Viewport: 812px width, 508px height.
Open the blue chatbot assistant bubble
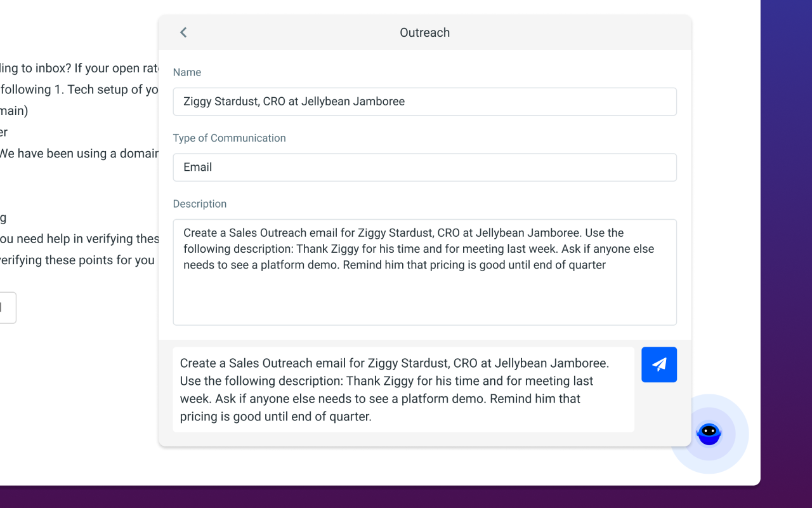click(709, 434)
